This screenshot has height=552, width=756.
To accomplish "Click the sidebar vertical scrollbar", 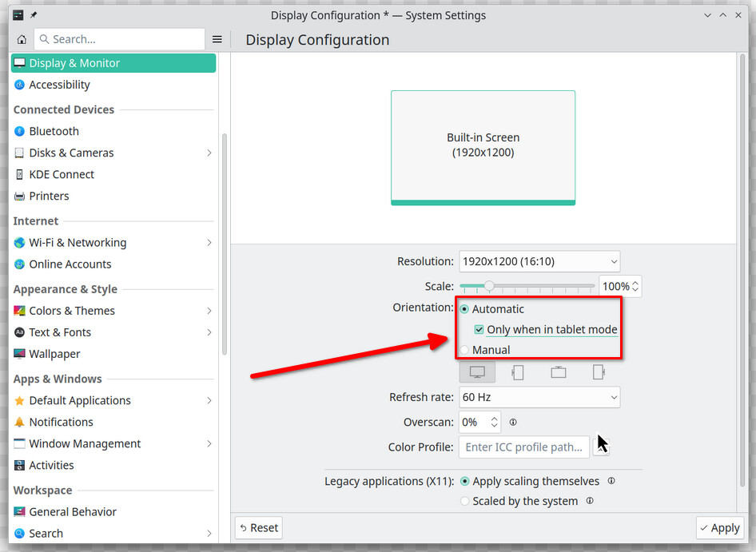I will pos(225,244).
